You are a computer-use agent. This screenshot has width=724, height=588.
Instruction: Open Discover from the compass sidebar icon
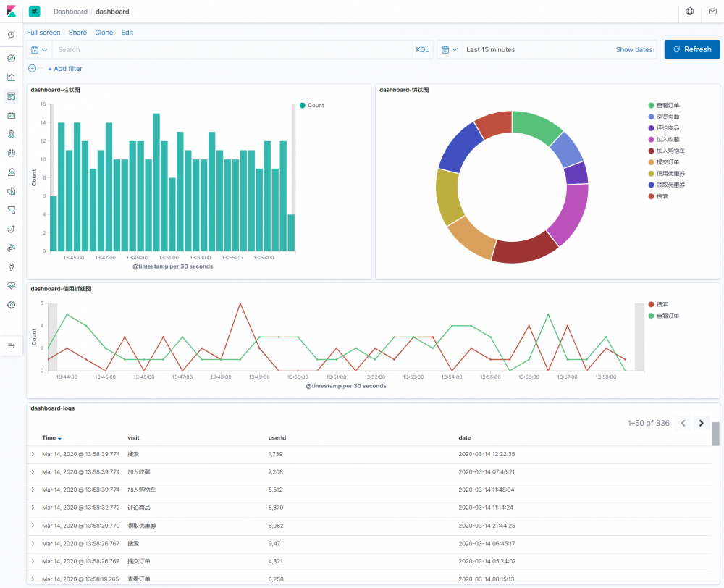[x=11, y=59]
